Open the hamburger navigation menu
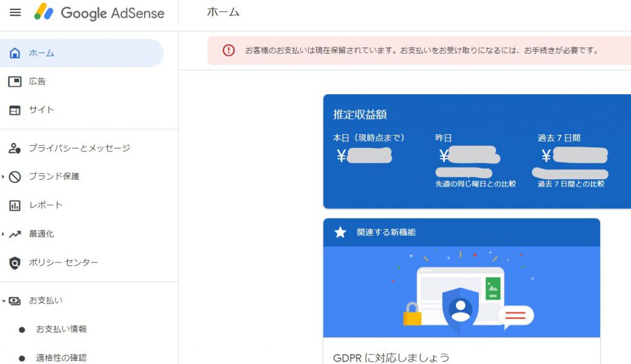631x364 pixels. 15,13
